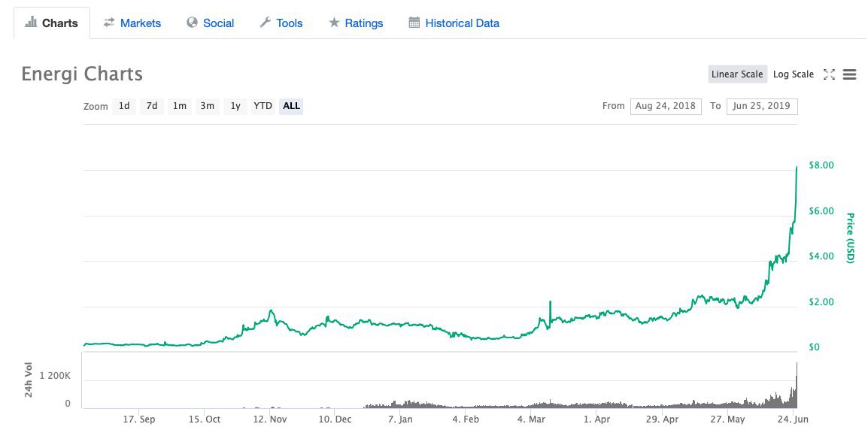
Task: Click the 29. Apr date label
Action: point(661,419)
